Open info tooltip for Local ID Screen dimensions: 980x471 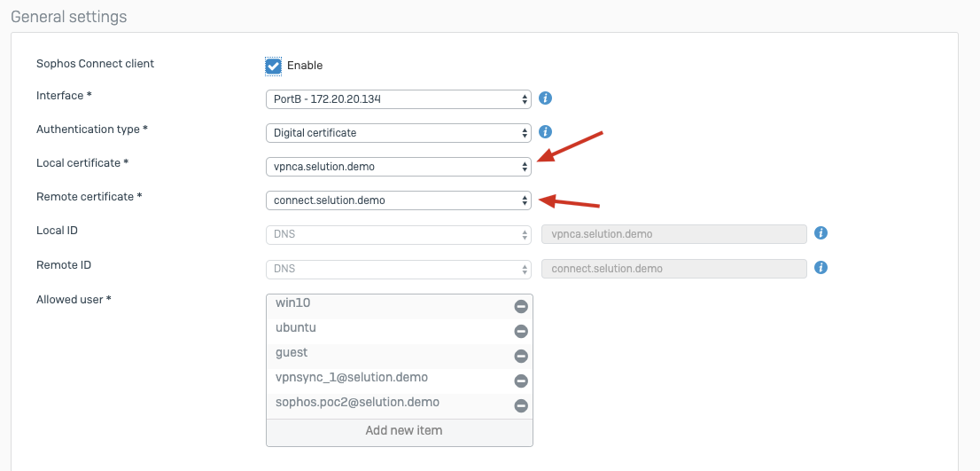click(821, 233)
